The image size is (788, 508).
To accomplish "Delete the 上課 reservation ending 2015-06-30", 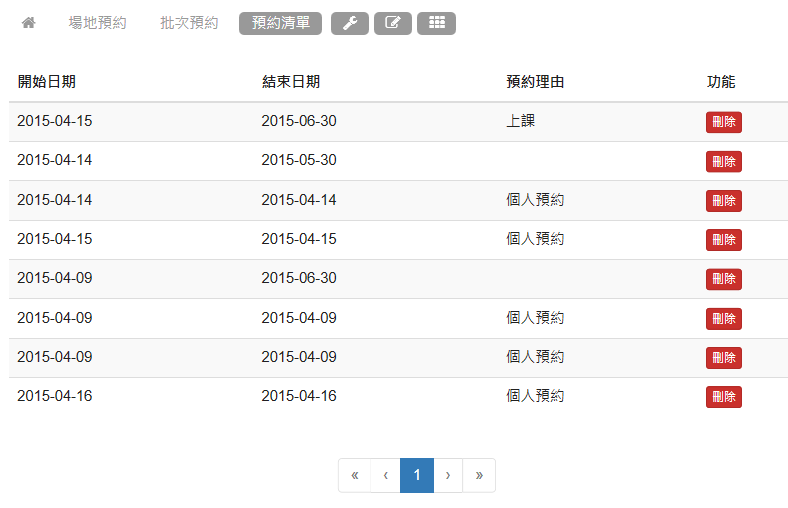I will pyautogui.click(x=723, y=122).
